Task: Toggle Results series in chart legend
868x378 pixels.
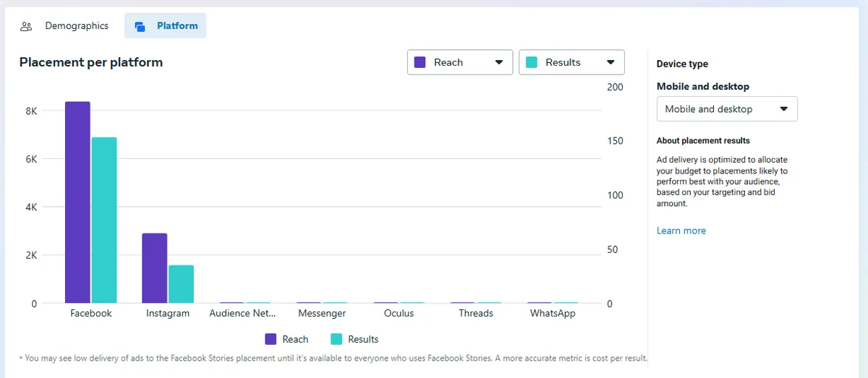Action: [354, 339]
